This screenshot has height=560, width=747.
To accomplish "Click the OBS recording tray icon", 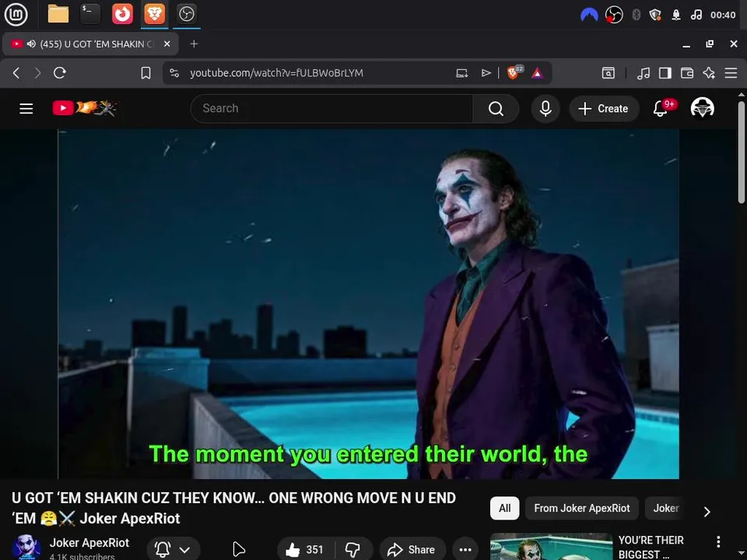I will coord(614,15).
